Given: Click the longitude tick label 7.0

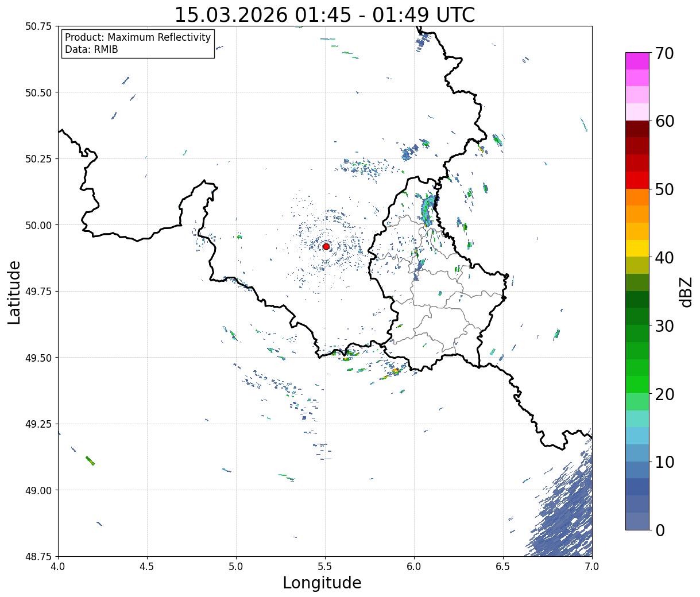Looking at the screenshot, I should pyautogui.click(x=592, y=566).
